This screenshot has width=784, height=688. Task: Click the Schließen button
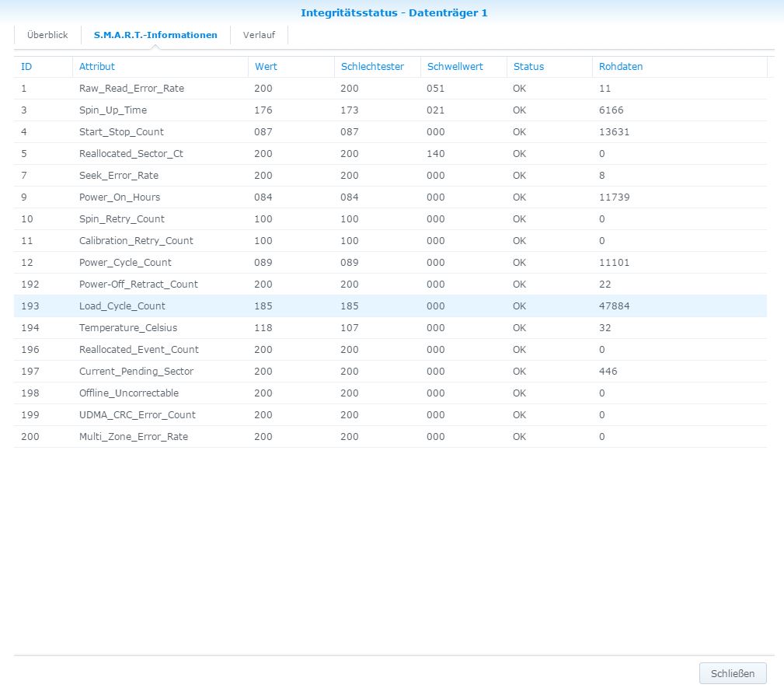[x=733, y=673]
